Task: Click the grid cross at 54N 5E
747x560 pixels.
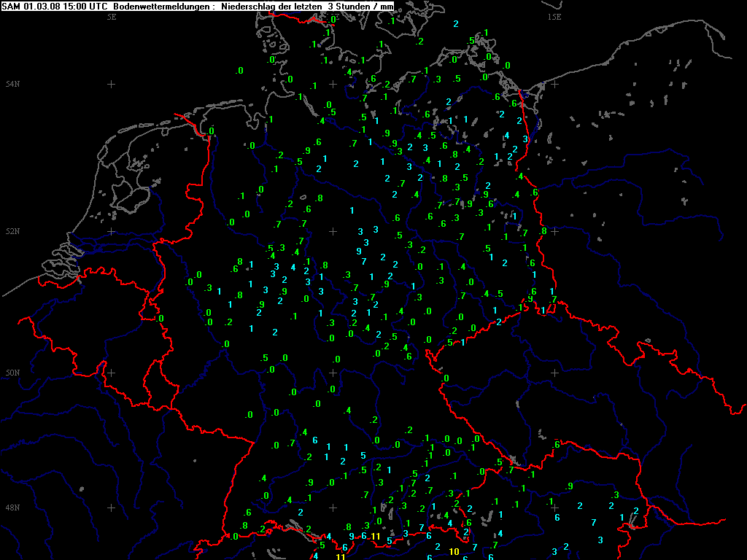Action: tap(112, 84)
